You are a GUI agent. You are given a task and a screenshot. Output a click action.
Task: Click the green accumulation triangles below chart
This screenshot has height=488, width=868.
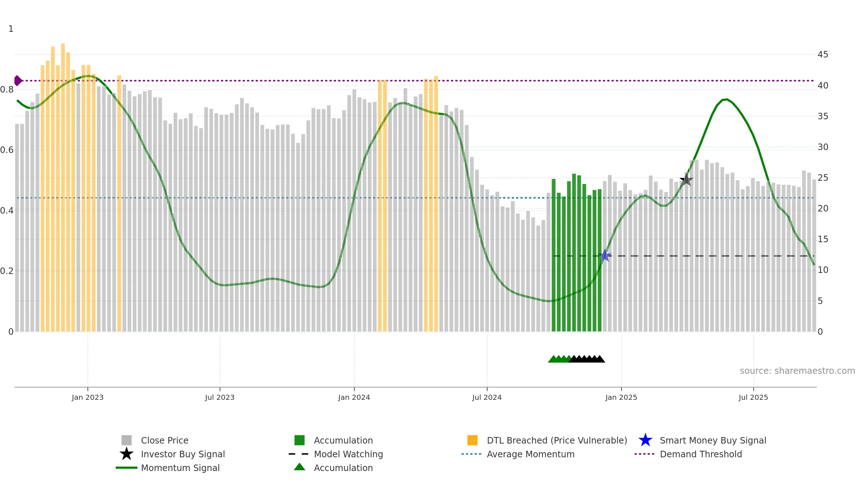point(558,359)
